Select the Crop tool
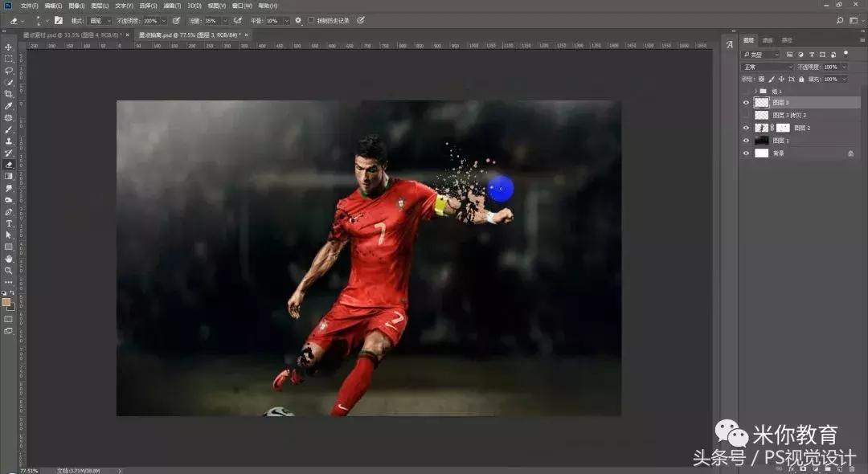The height and width of the screenshot is (474, 868). pos(9,94)
